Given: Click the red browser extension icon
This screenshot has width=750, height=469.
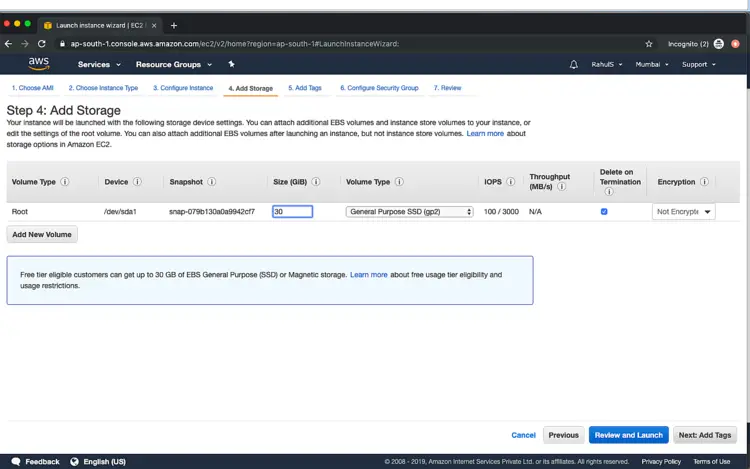Looking at the screenshot, I should [735, 44].
